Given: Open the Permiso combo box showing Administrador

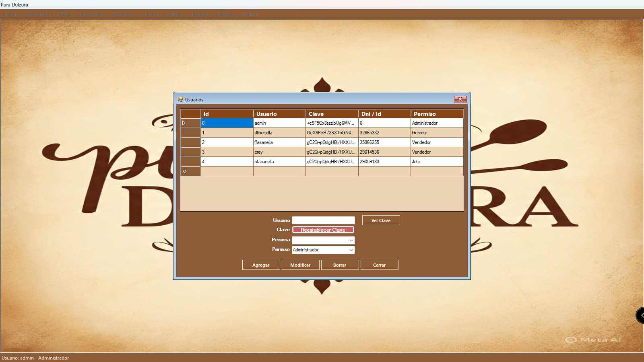Looking at the screenshot, I should click(351, 250).
